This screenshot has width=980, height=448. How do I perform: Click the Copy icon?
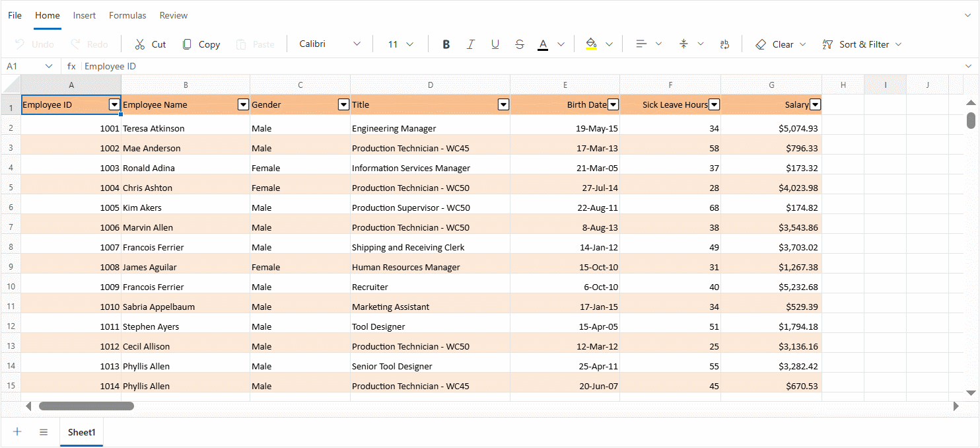point(187,44)
